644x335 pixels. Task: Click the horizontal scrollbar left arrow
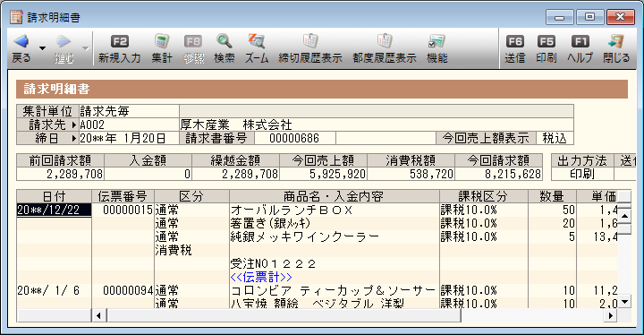(x=98, y=315)
